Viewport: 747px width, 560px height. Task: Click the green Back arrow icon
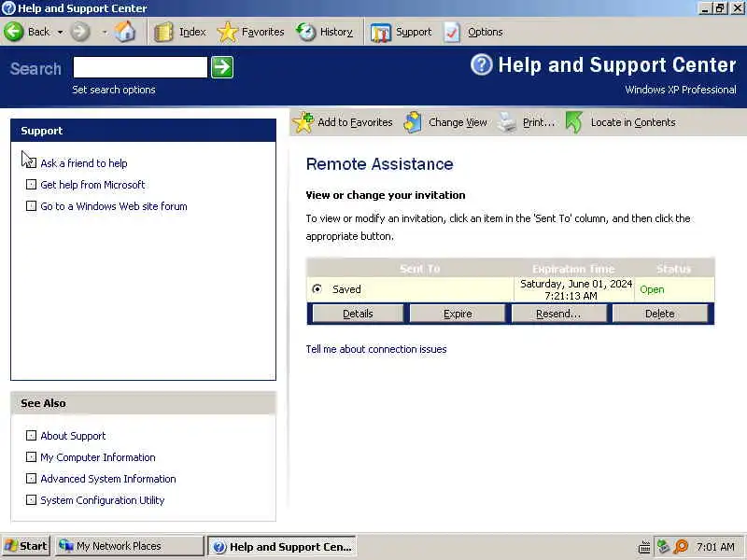tap(13, 32)
